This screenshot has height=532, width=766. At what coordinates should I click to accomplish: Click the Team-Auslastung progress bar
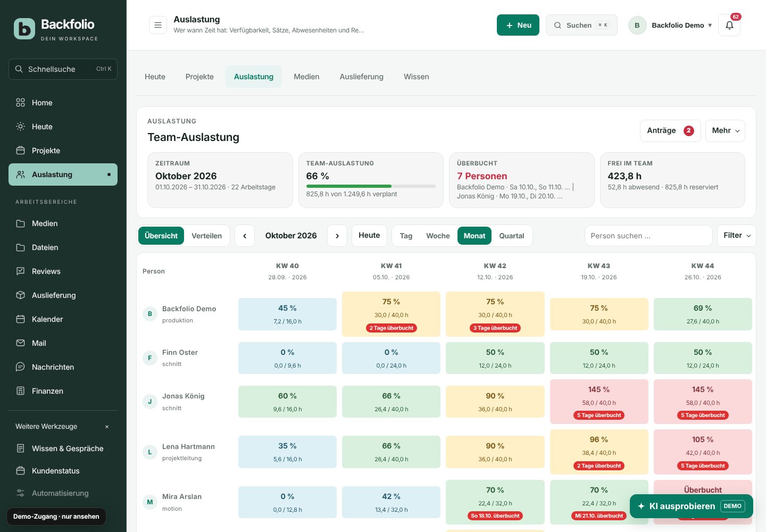pos(371,186)
